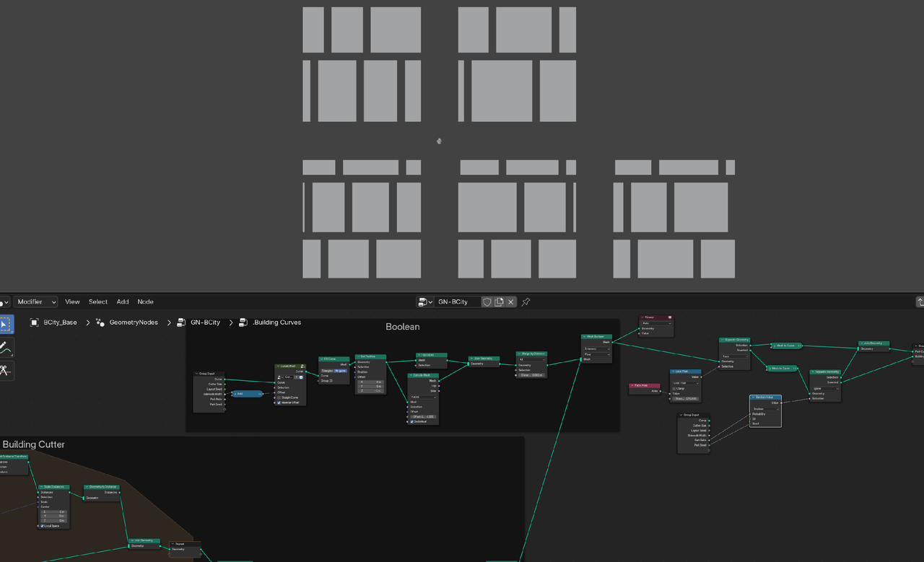Unlink the GN-BCity node tree with X

point(511,302)
